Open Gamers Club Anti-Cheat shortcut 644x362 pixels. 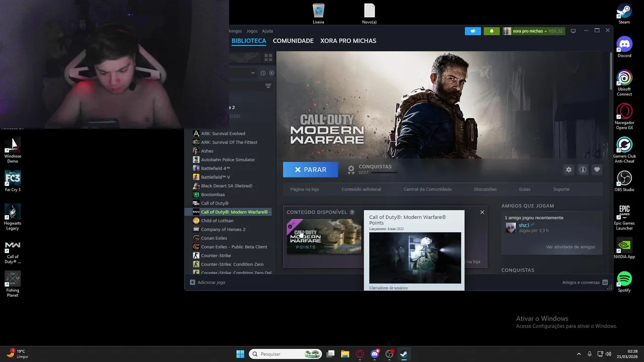[x=624, y=150]
